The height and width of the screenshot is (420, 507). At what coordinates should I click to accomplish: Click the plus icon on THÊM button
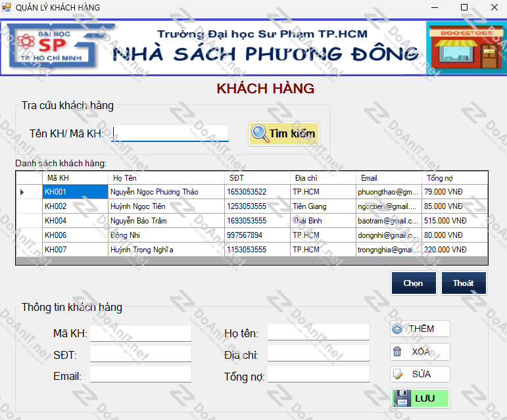[x=397, y=329]
